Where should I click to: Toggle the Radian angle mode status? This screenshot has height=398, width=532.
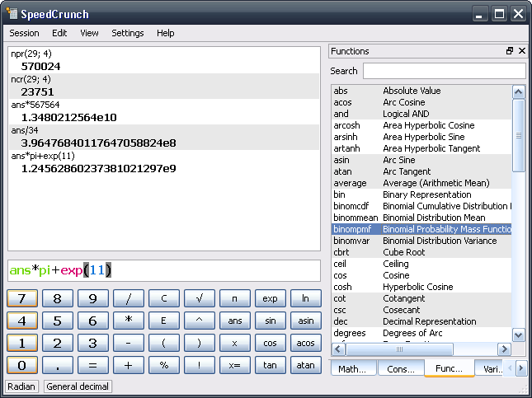point(21,386)
